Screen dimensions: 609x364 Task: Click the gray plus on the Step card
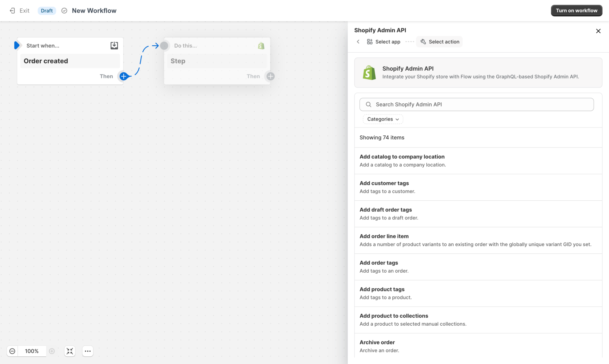pyautogui.click(x=270, y=76)
